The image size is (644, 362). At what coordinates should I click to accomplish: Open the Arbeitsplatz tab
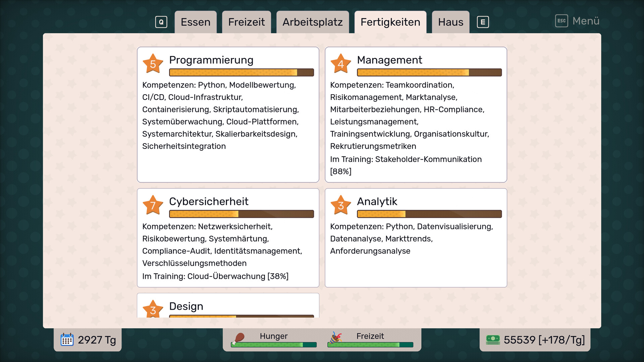click(x=312, y=22)
